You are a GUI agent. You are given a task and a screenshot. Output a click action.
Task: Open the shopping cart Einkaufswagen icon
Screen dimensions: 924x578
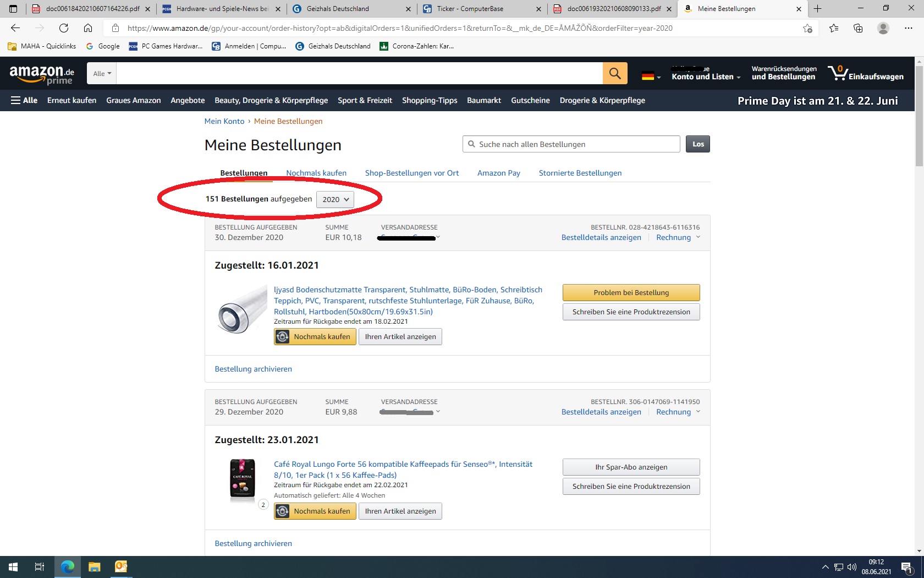(x=866, y=73)
